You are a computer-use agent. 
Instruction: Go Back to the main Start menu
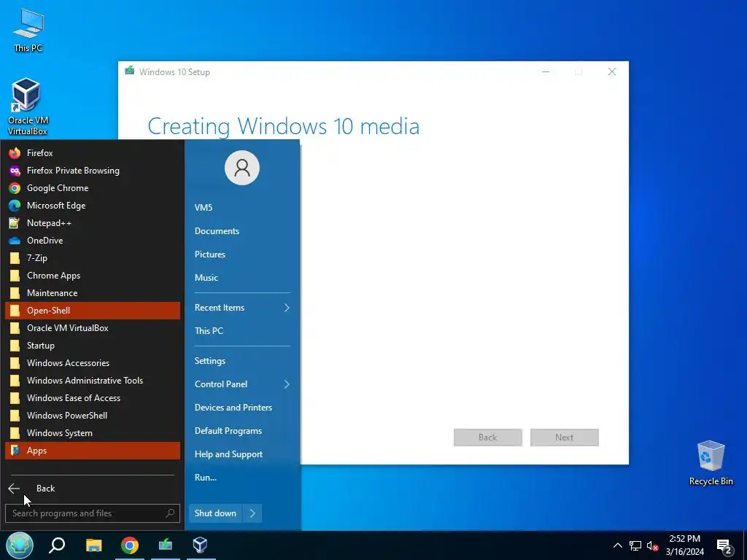point(93,488)
